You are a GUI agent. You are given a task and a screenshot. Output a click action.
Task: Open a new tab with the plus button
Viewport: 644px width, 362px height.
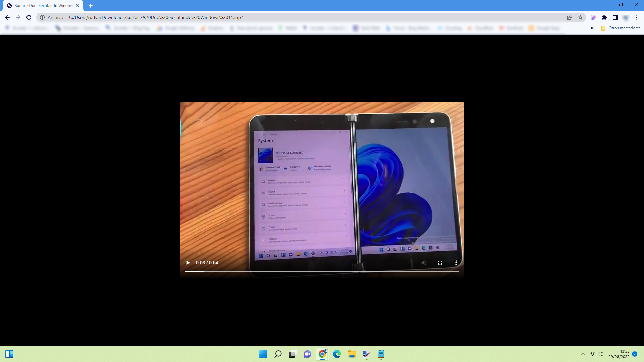pos(91,6)
